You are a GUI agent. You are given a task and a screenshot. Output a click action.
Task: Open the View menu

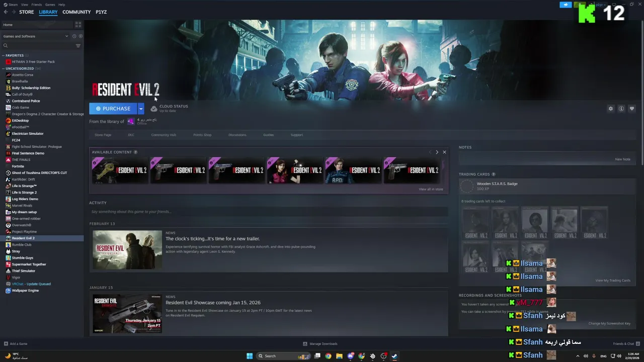click(x=24, y=5)
